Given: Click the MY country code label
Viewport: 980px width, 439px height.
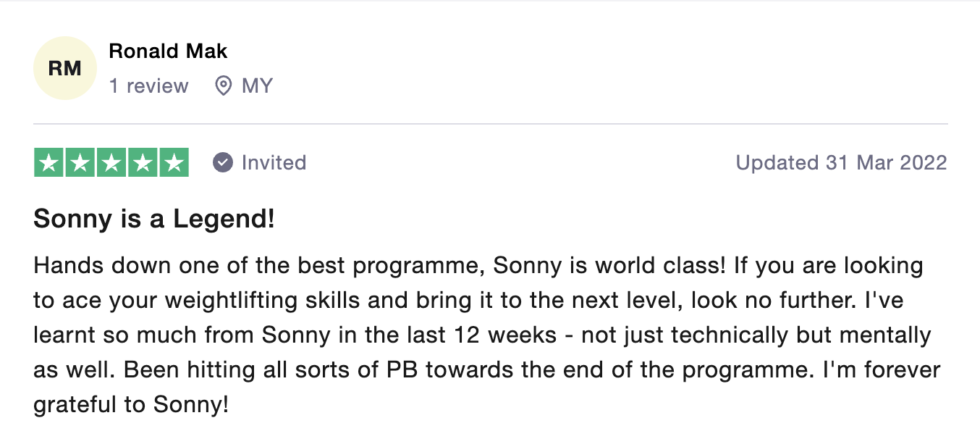Looking at the screenshot, I should [257, 86].
